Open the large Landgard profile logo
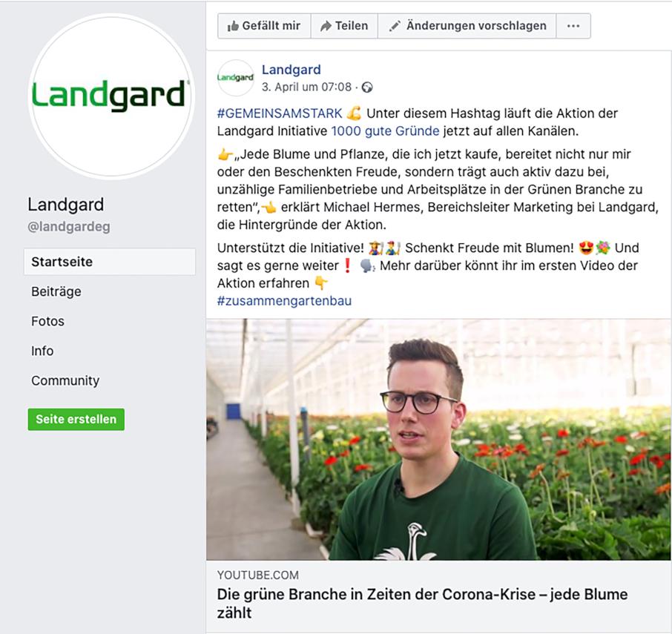Screen dimensions: 672x634 [x=111, y=96]
